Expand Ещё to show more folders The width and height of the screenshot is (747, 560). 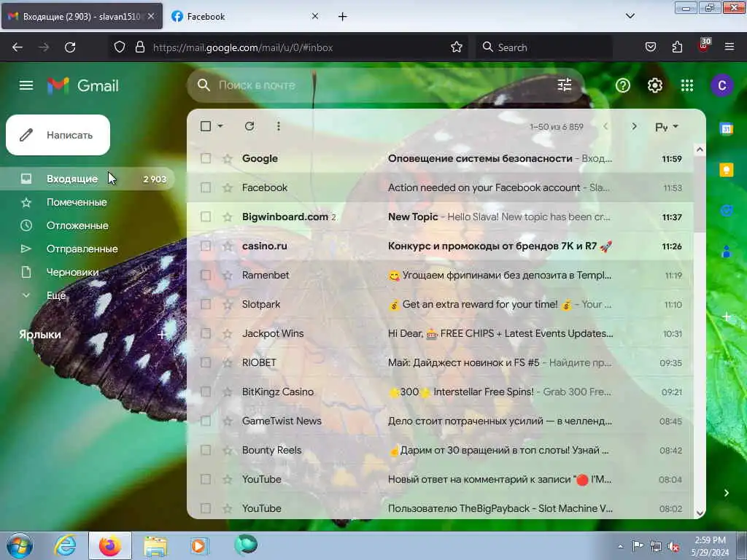click(x=55, y=295)
